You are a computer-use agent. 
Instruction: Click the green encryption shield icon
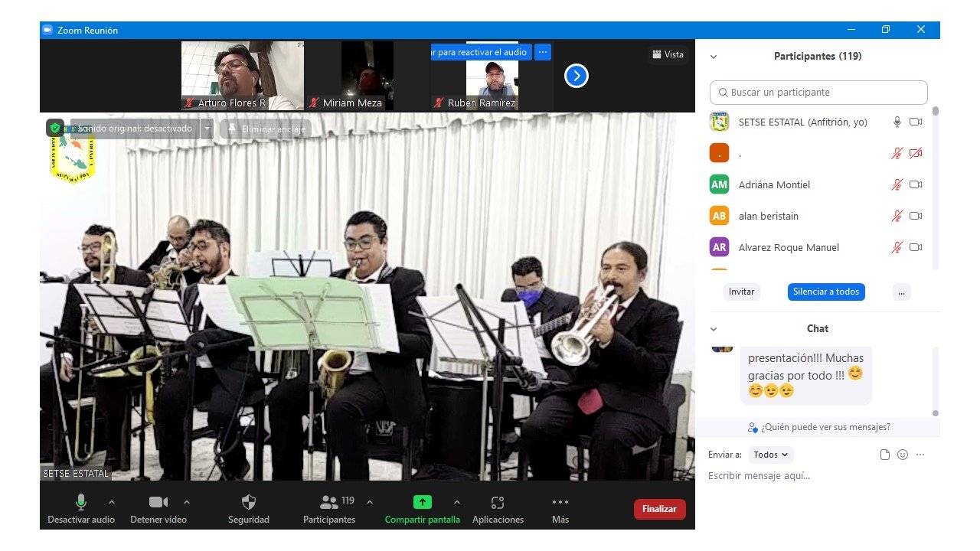point(55,129)
